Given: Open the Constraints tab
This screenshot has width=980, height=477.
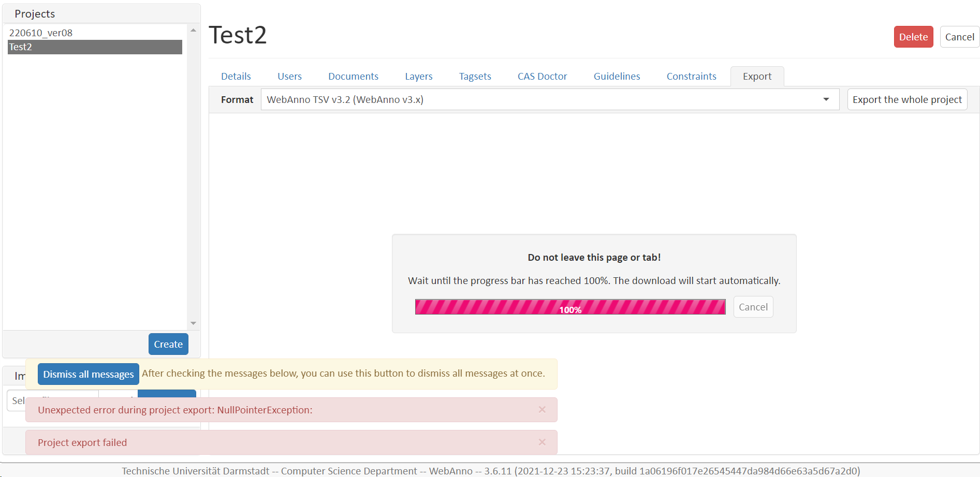Looking at the screenshot, I should pyautogui.click(x=691, y=76).
